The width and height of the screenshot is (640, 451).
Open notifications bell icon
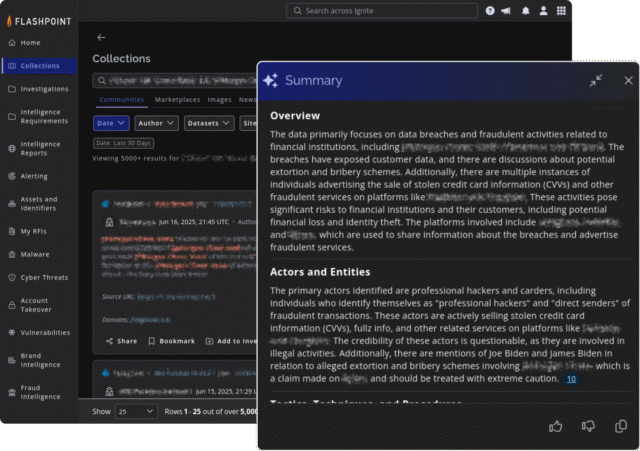(526, 11)
